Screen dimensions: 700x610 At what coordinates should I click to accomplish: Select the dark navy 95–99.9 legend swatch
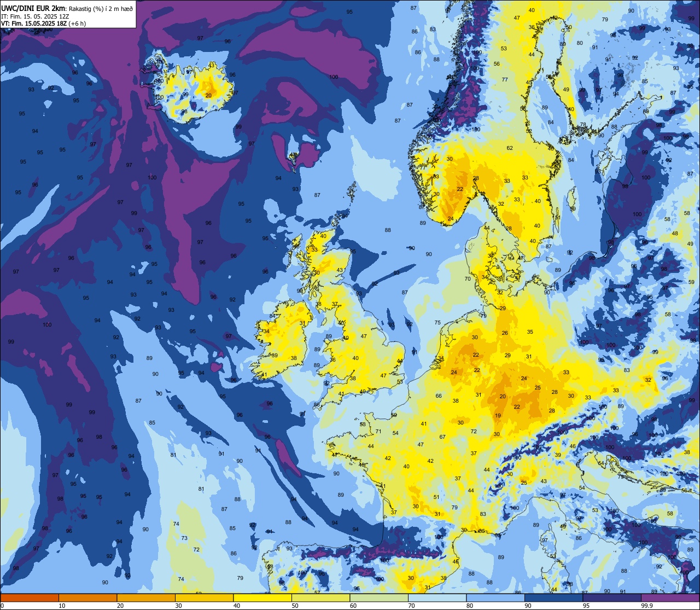(x=612, y=597)
